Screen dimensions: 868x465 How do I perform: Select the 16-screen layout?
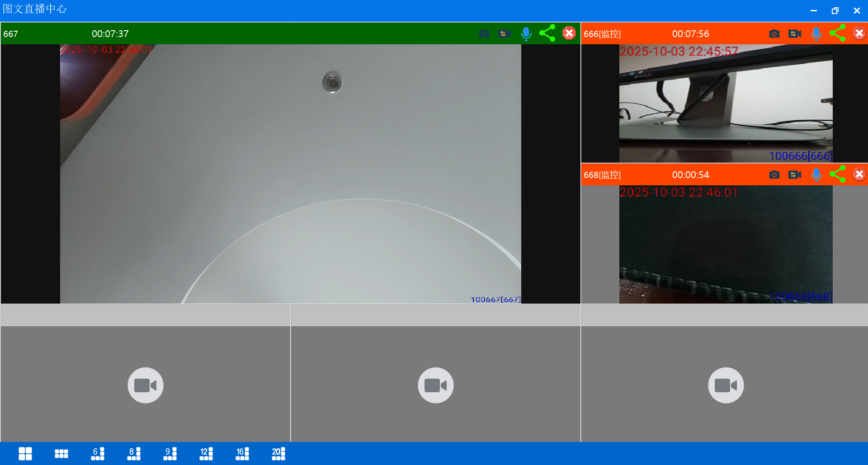(242, 453)
